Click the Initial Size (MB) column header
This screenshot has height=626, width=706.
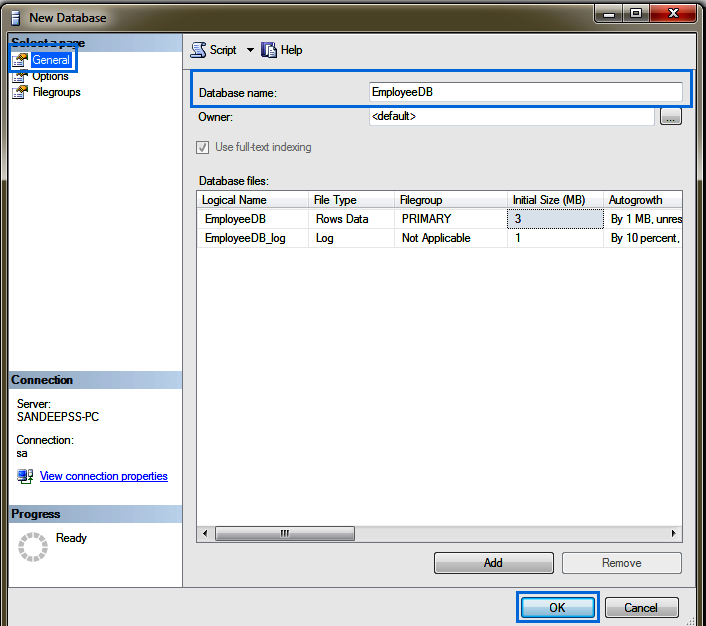[x=555, y=200]
